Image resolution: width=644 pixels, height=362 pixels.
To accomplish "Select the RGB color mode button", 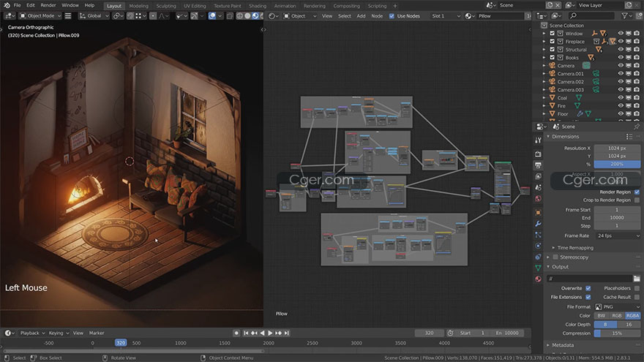I will pos(616,316).
